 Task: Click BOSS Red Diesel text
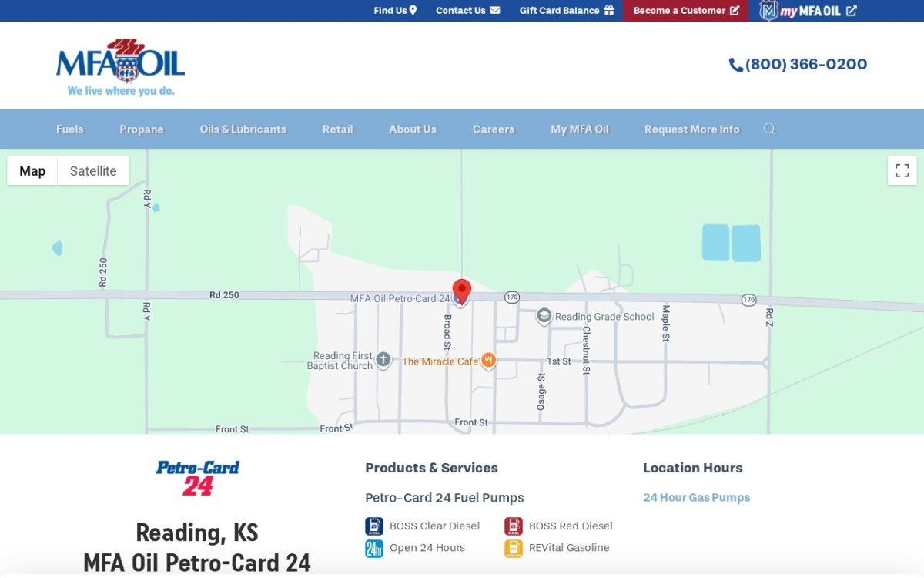pyautogui.click(x=571, y=526)
